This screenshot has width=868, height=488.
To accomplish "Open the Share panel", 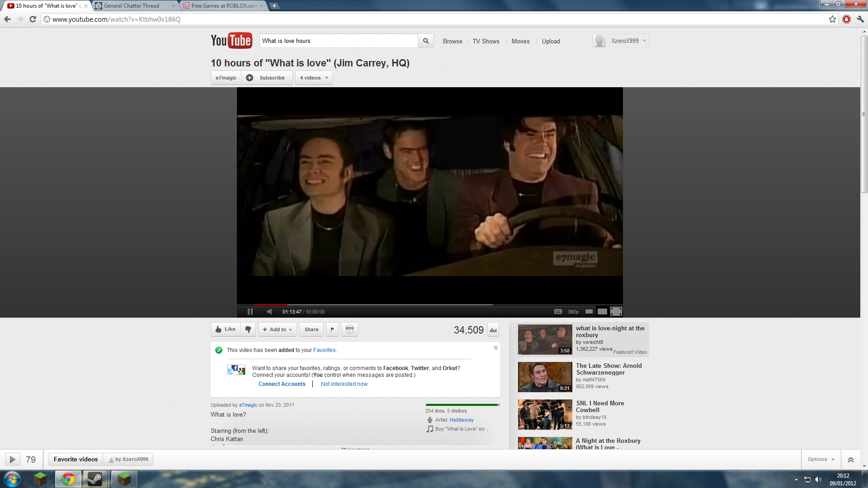I will (x=311, y=329).
